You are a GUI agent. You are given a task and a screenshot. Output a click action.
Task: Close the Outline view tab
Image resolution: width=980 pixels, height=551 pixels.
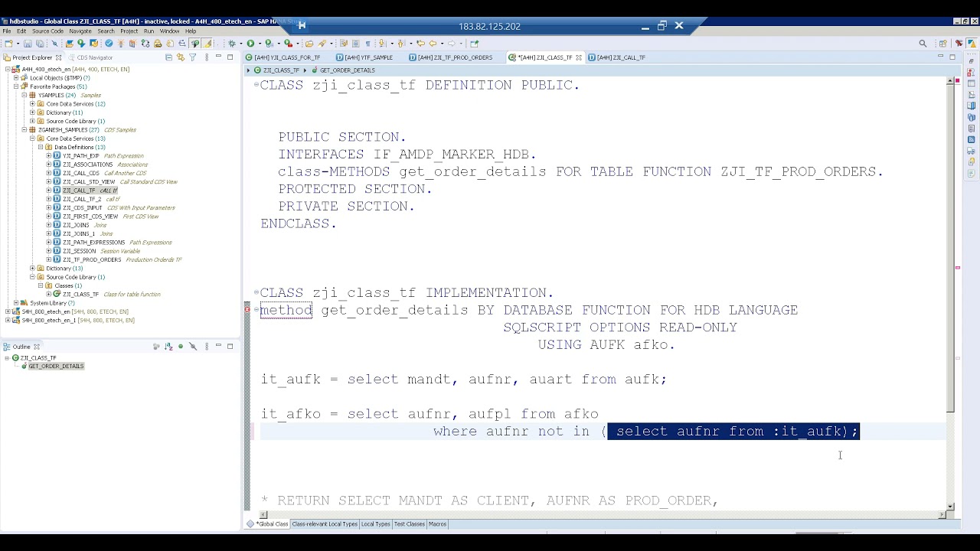point(36,347)
